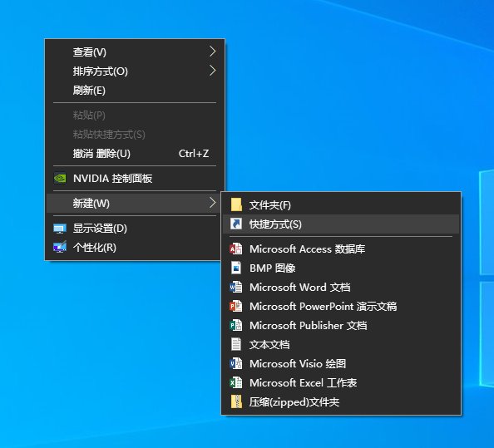Image resolution: width=494 pixels, height=448 pixels.
Task: Click the display settings monitor icon
Action: [60, 229]
